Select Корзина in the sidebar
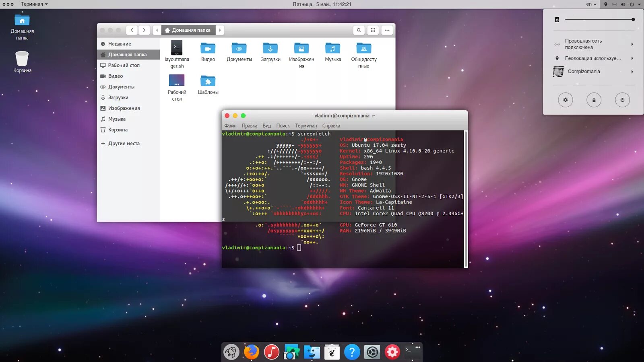 [128, 130]
